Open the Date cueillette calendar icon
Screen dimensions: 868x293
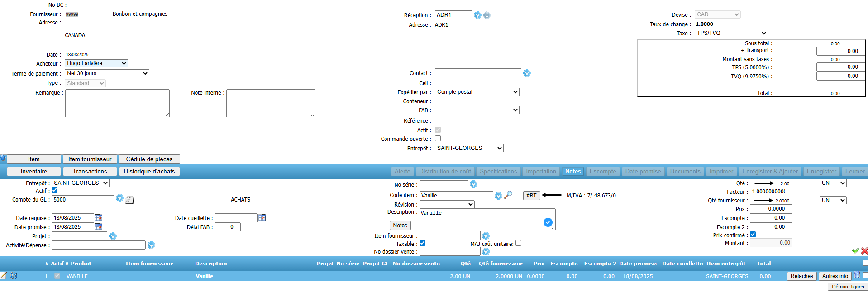(262, 218)
